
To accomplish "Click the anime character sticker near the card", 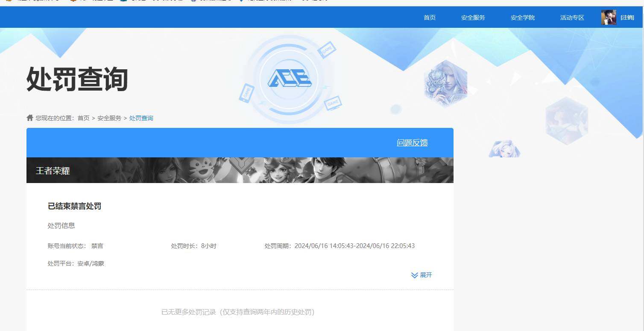I will click(x=504, y=149).
